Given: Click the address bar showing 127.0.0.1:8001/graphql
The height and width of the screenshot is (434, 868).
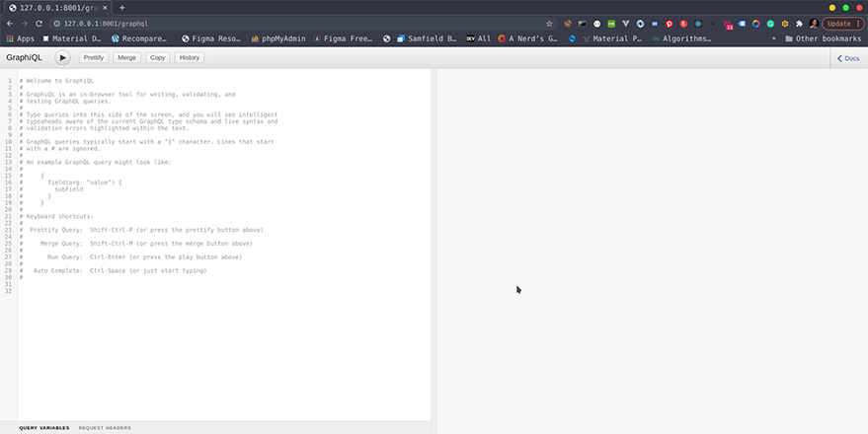Looking at the screenshot, I should 299,24.
